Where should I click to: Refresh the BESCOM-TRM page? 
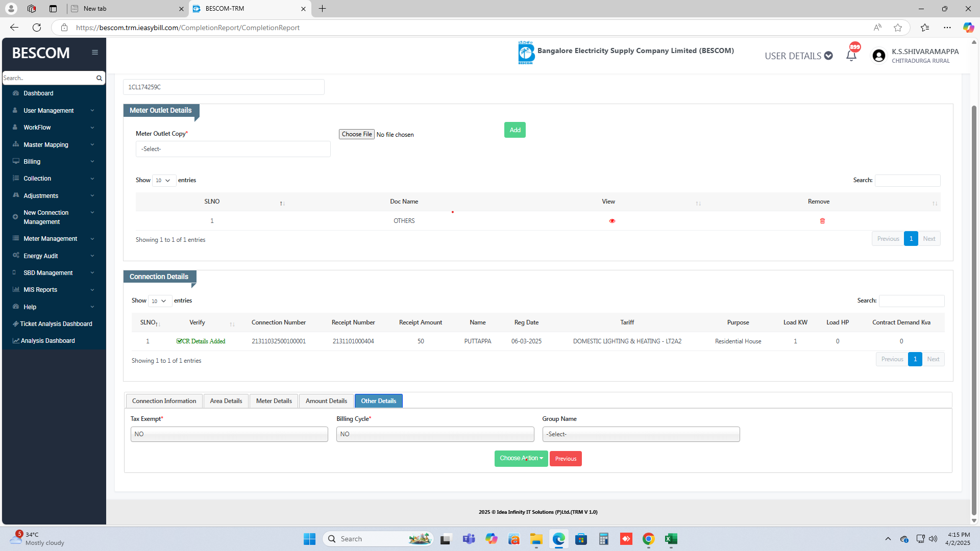click(37, 28)
